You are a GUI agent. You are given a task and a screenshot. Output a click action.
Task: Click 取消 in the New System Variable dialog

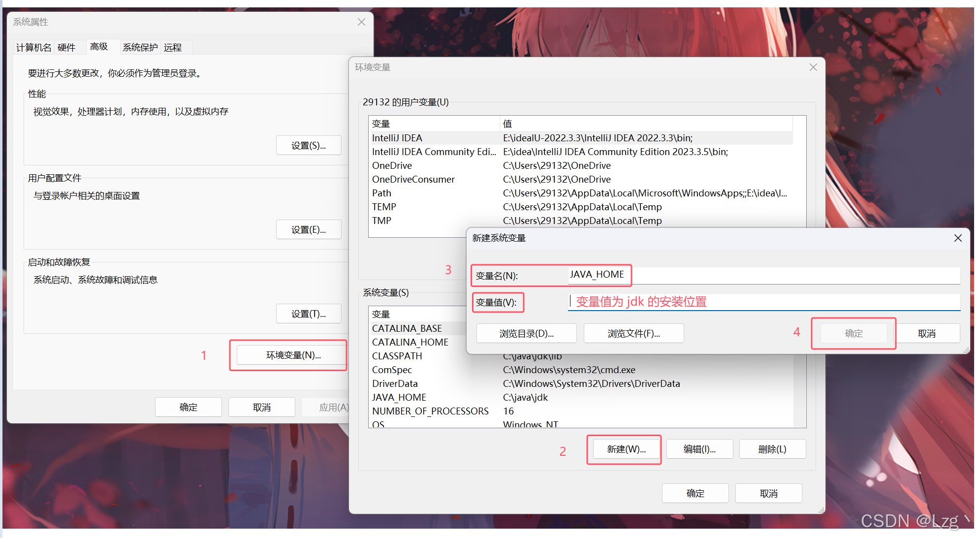926,333
